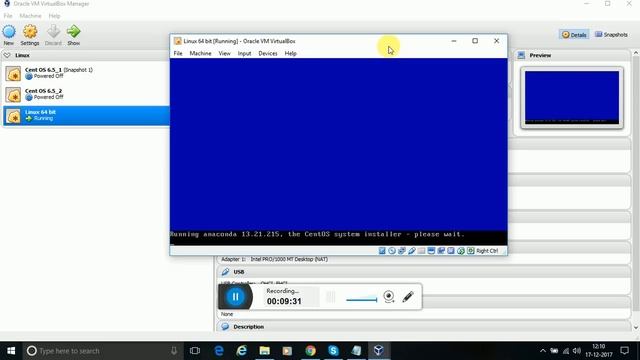Select Cent OS 6.5_2 virtual machine
This screenshot has height=360, width=640.
coord(86,94)
